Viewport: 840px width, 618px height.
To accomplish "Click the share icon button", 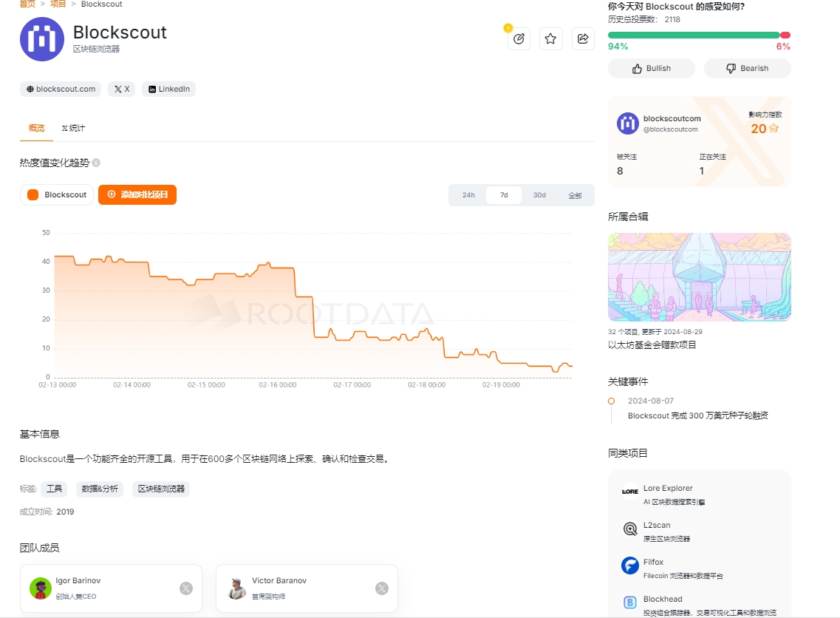I will click(583, 39).
